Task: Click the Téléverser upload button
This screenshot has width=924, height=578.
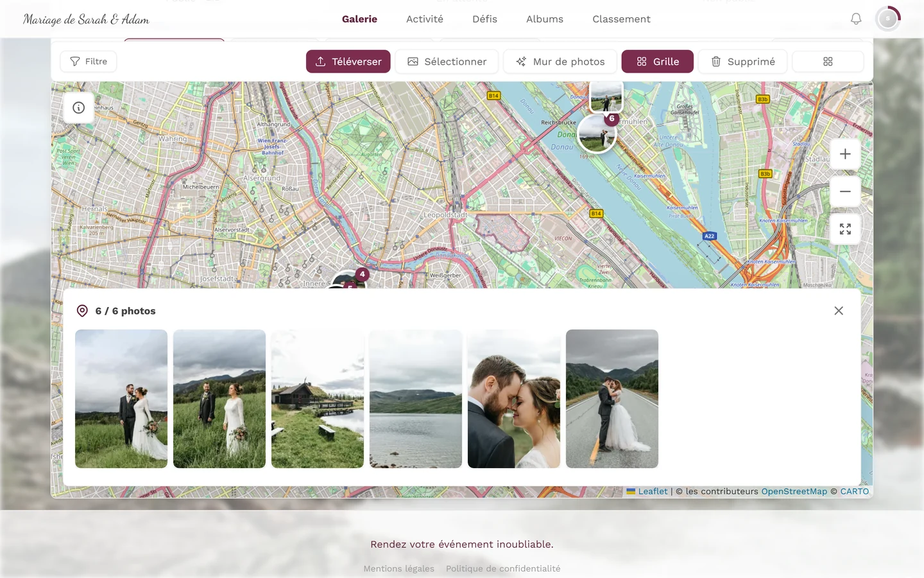Action: coord(348,62)
